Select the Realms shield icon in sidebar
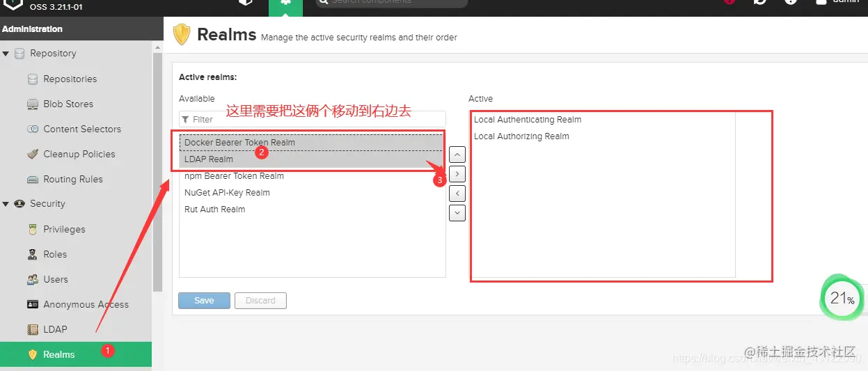 pos(33,355)
